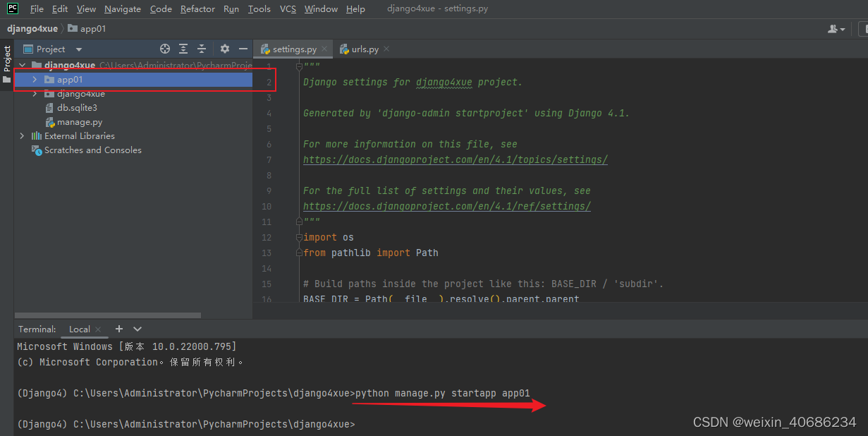Hide the Project panel with minus icon
This screenshot has height=436, width=868.
[x=243, y=49]
